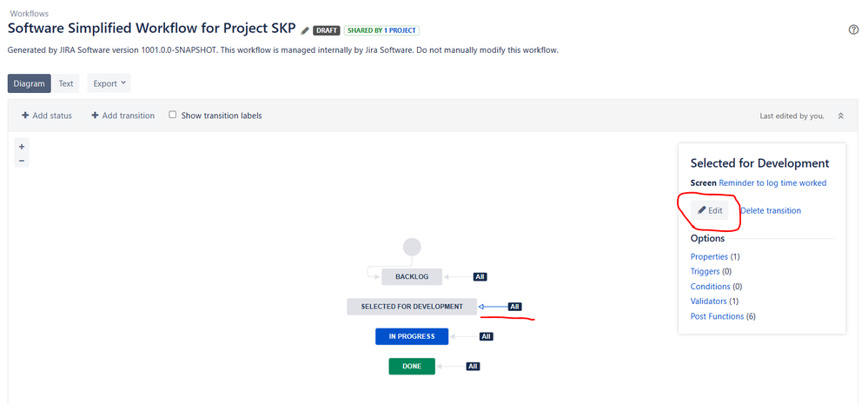Zoom in with the plus icon

tap(22, 147)
